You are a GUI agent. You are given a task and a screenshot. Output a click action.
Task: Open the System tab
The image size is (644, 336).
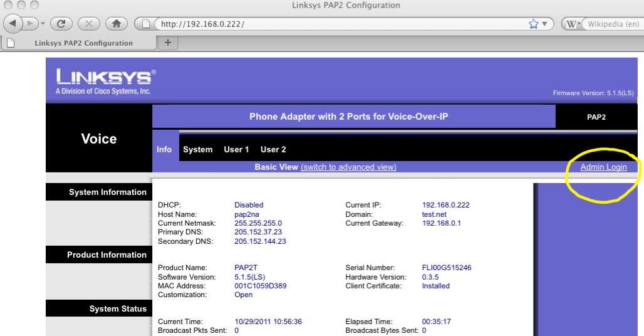(x=198, y=150)
